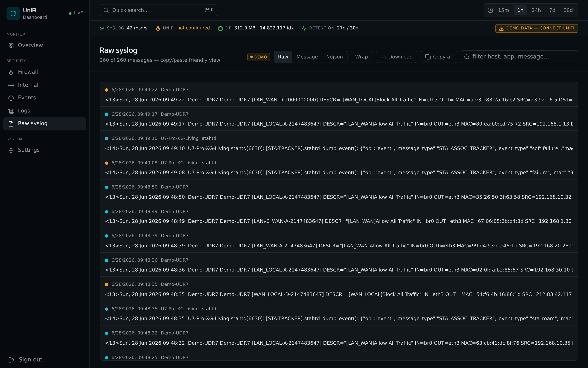Set time range to 1h

pos(520,10)
